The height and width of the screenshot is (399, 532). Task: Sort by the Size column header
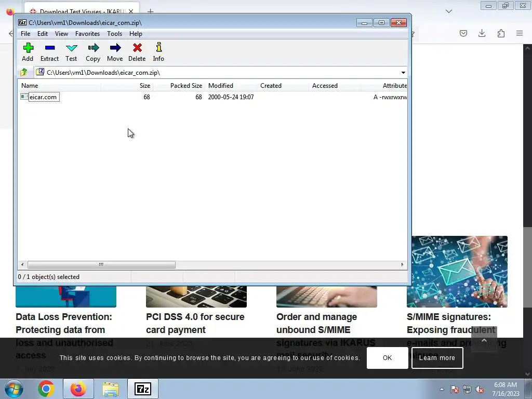pyautogui.click(x=127, y=86)
